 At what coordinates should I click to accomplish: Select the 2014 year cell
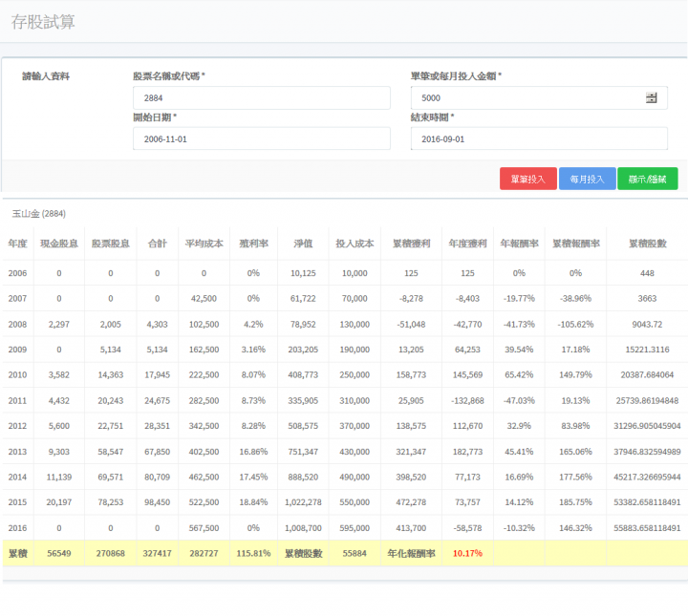pos(17,477)
